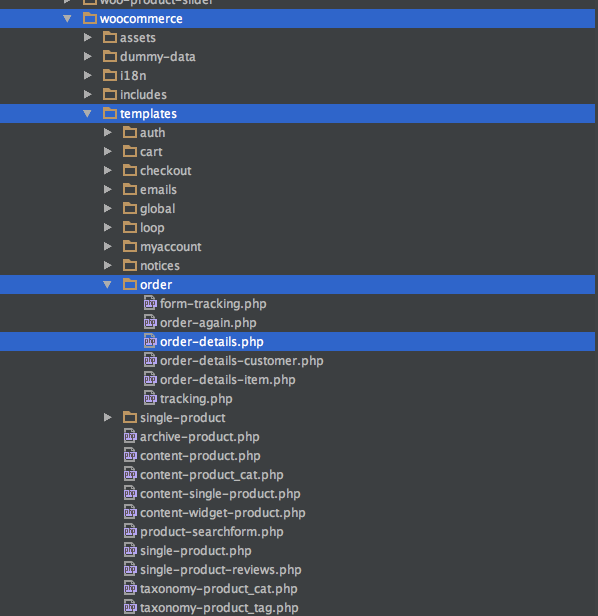The image size is (598, 616).
Task: Click the order-details-item.php file icon
Action: [x=150, y=379]
